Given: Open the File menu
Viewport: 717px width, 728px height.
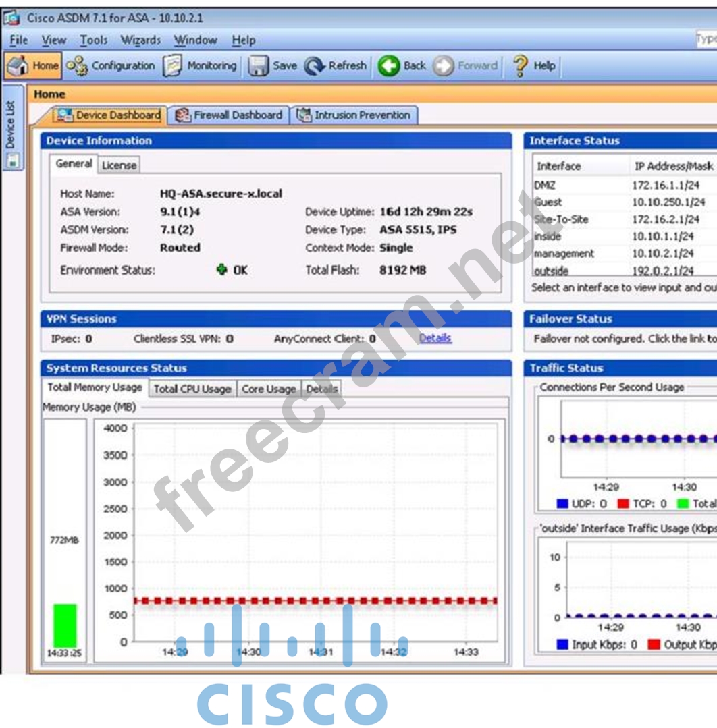Looking at the screenshot, I should click(19, 40).
